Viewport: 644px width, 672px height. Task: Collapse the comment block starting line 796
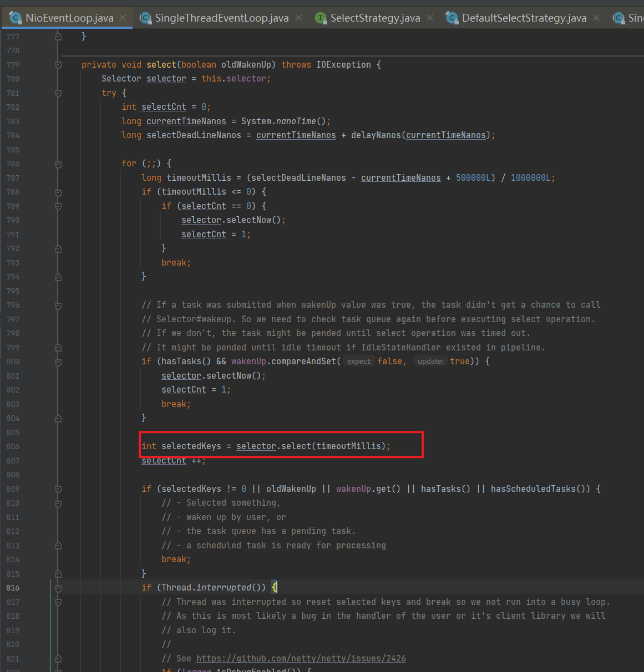click(x=58, y=306)
